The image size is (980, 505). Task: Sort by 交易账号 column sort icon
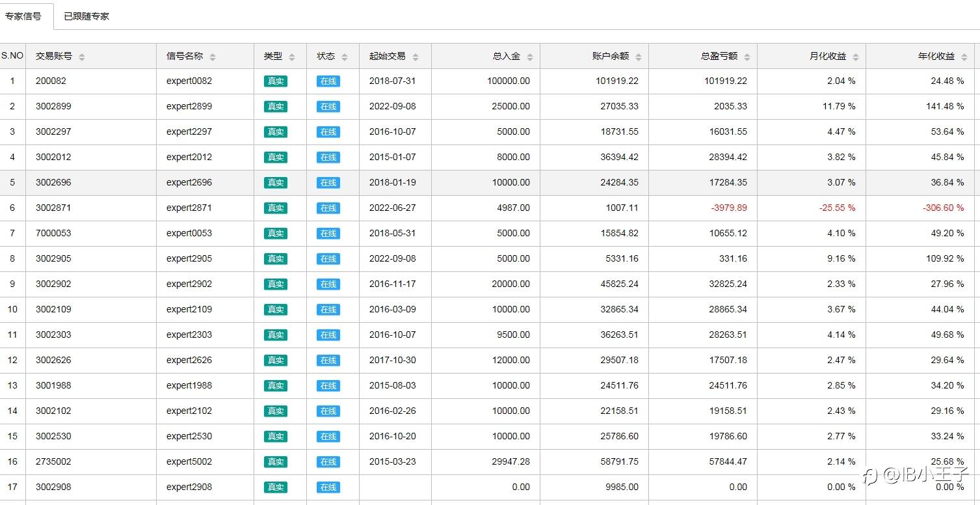click(x=82, y=57)
